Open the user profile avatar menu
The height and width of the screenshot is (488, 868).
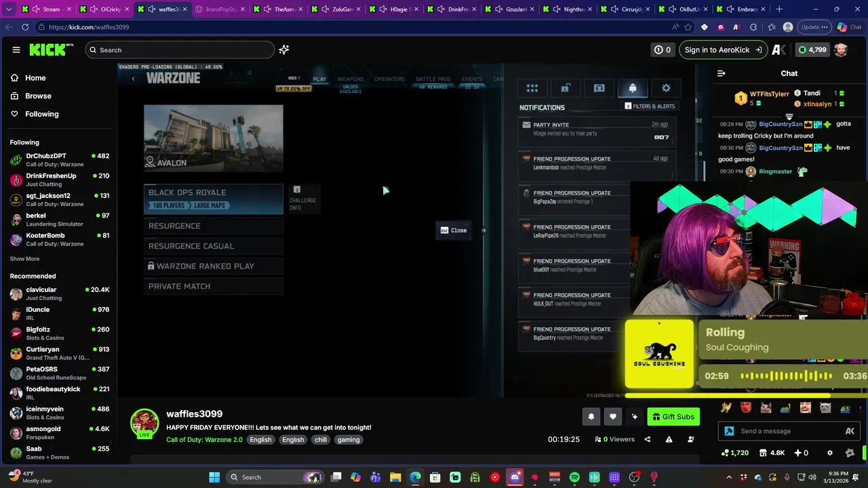pyautogui.click(x=841, y=49)
